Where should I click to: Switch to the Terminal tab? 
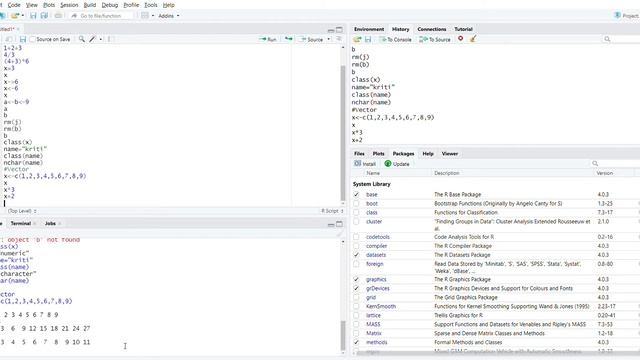[x=20, y=223]
